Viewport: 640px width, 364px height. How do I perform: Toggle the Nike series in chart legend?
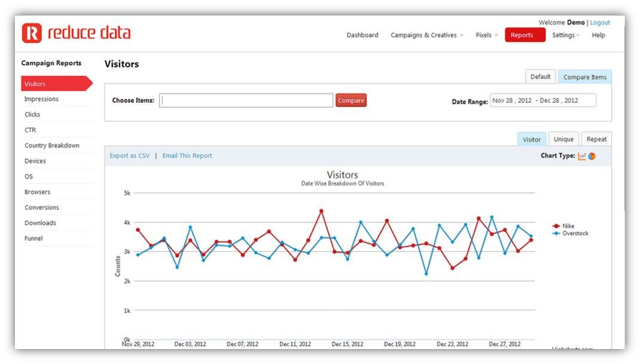click(x=563, y=226)
